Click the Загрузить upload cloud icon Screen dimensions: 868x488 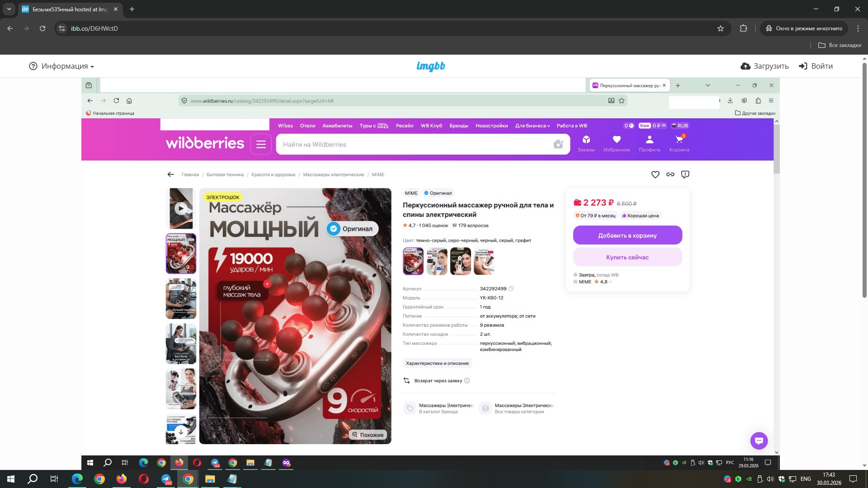coord(745,66)
